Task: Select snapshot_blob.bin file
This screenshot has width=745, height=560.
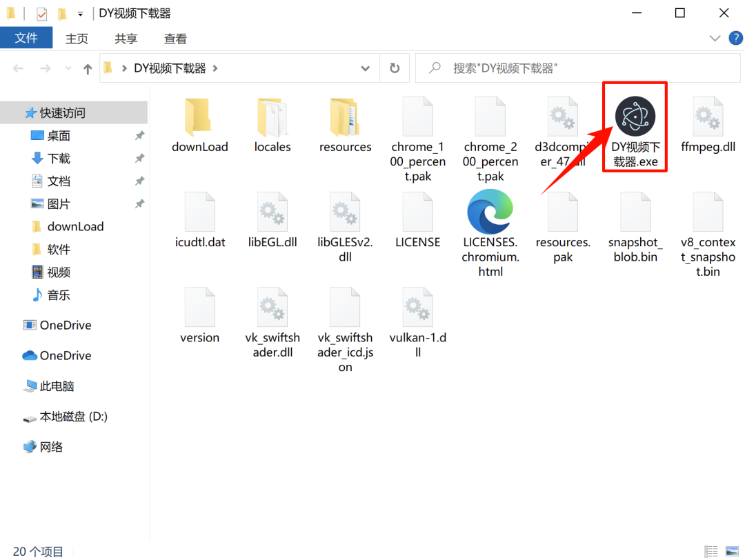Action: pos(635,228)
